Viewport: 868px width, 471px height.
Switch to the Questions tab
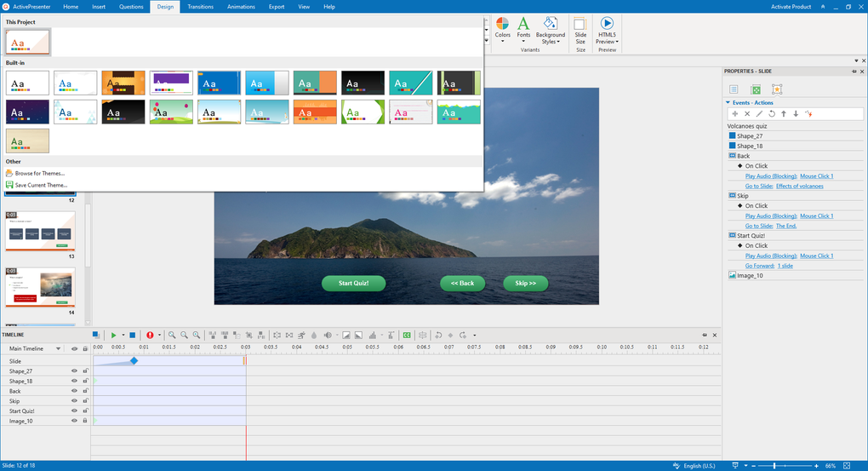pos(131,7)
